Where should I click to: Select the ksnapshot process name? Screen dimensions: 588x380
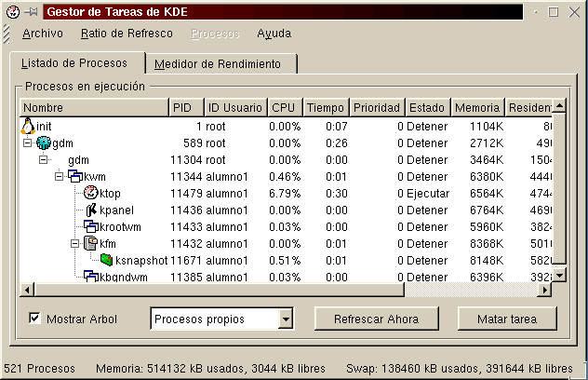coord(141,260)
